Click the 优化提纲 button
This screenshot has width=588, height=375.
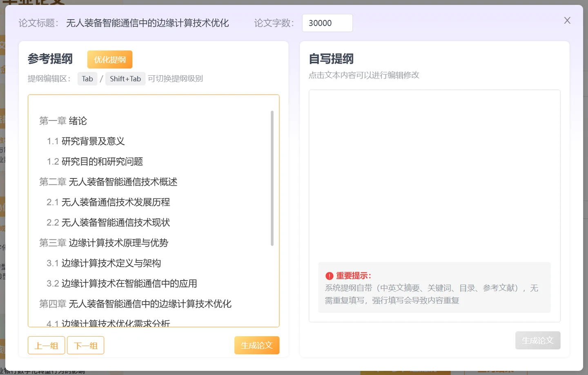point(110,60)
